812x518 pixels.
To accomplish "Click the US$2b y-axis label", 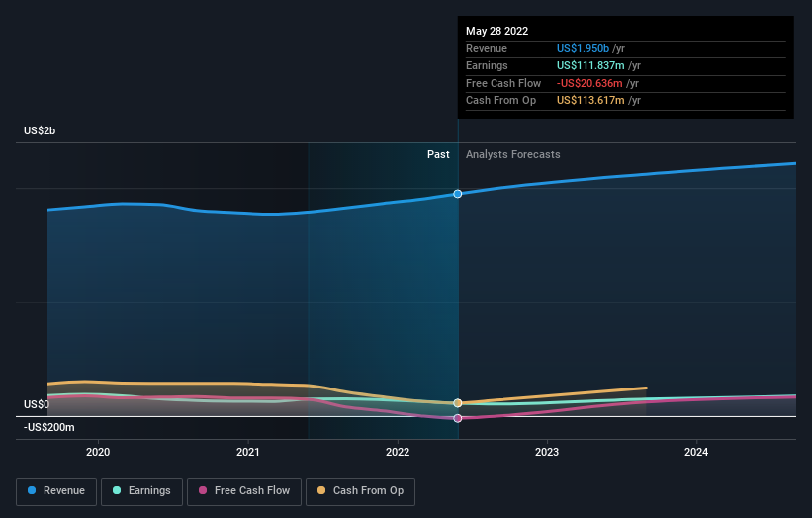I will coord(40,130).
